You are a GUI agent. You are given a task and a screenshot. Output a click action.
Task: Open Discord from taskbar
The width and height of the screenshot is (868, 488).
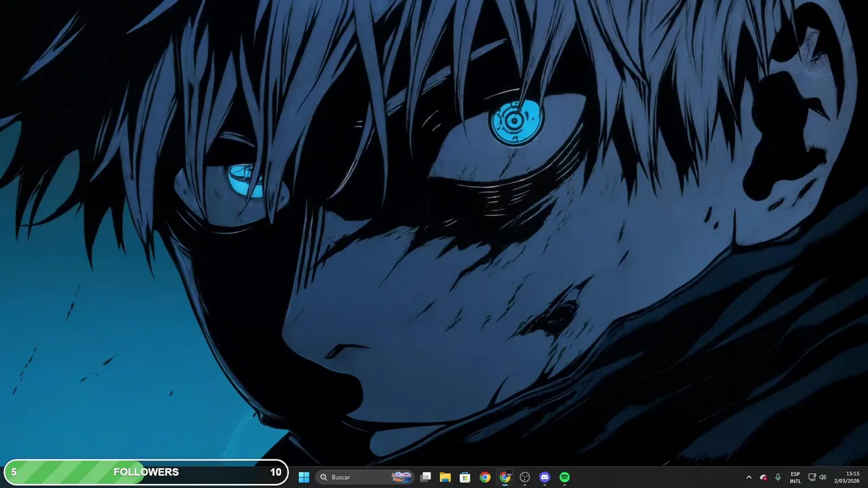coord(545,477)
